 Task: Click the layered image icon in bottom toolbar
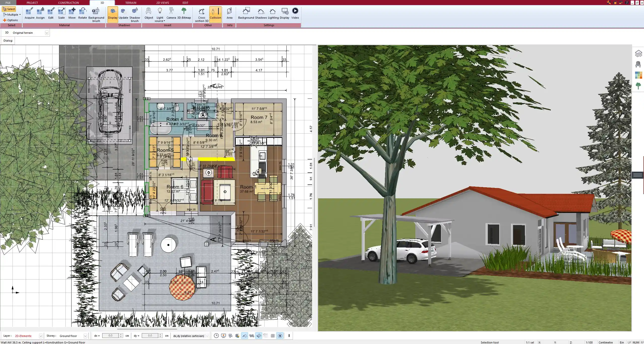237,336
